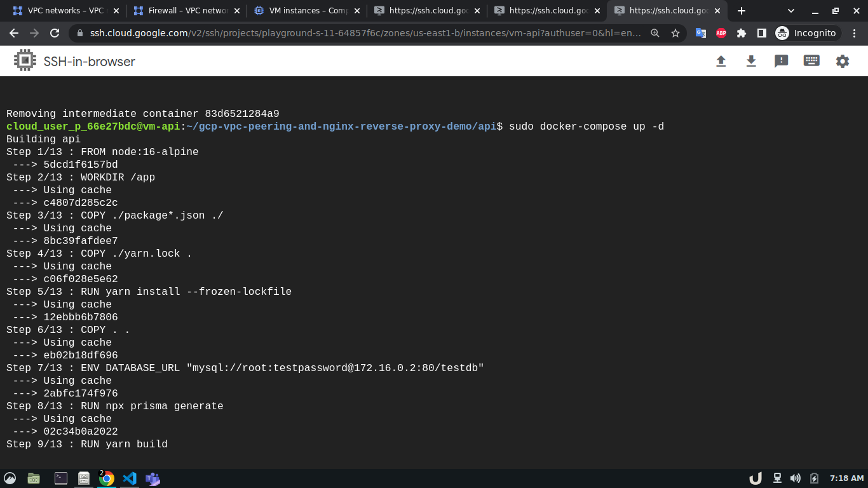Reload the current page
Screen dimensions: 868x488
point(55,33)
